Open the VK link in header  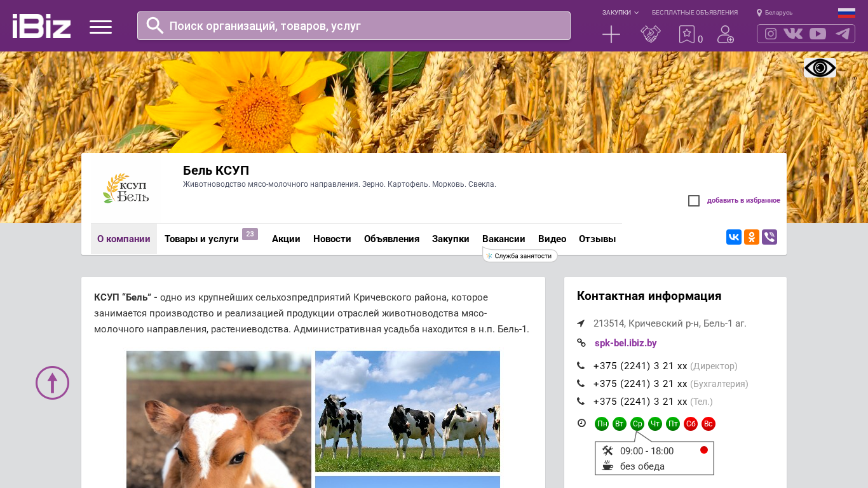pyautogui.click(x=793, y=34)
